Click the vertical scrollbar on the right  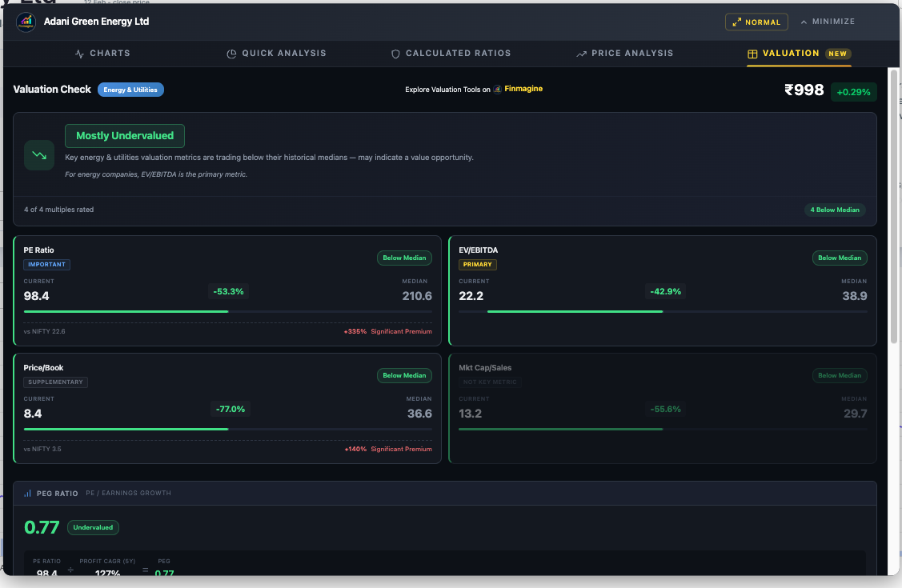point(893,208)
